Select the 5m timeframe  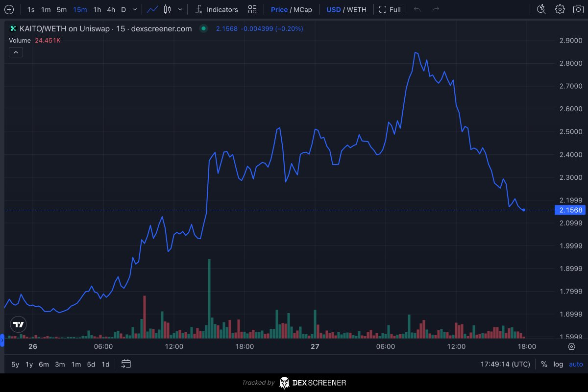pos(61,9)
